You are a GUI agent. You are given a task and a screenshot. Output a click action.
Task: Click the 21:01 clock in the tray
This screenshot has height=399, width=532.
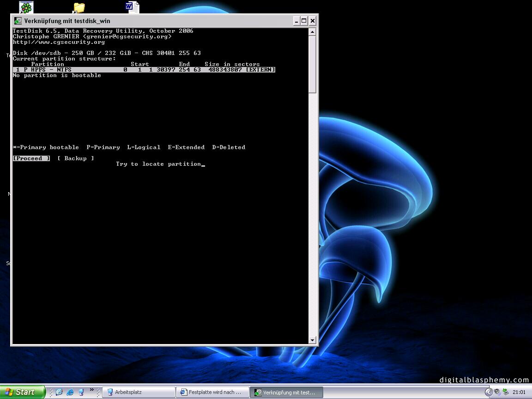click(x=519, y=392)
